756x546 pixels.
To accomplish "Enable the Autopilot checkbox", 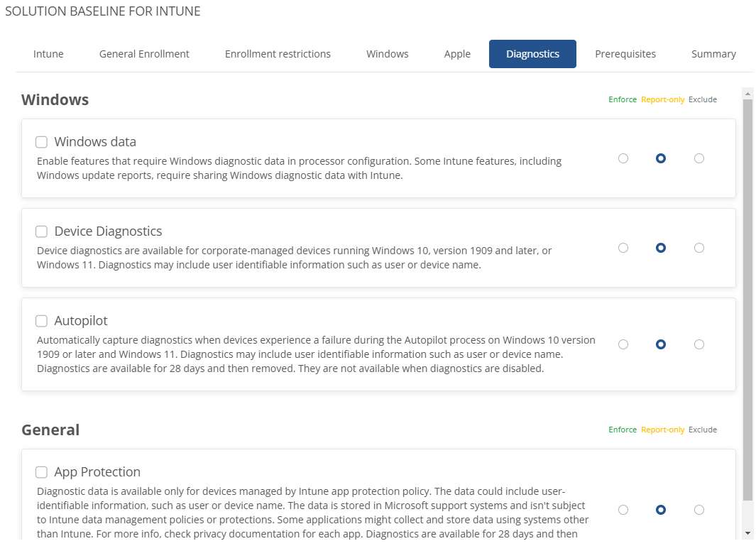I will tap(41, 321).
